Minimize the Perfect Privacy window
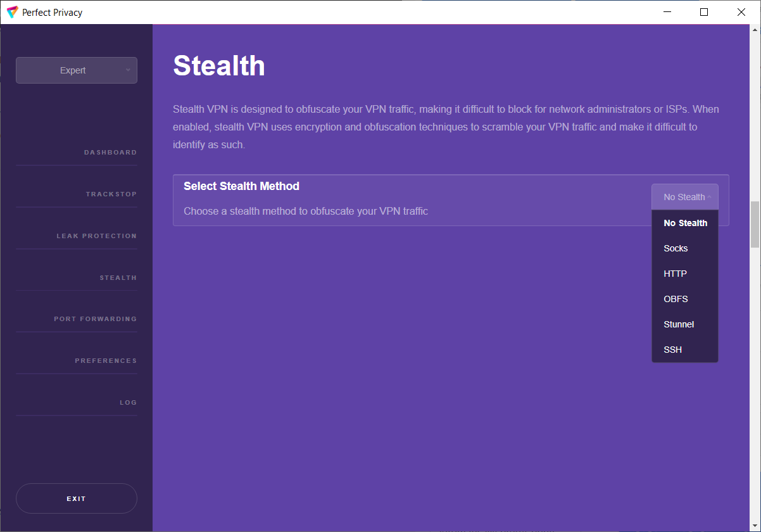761x532 pixels. pyautogui.click(x=666, y=12)
